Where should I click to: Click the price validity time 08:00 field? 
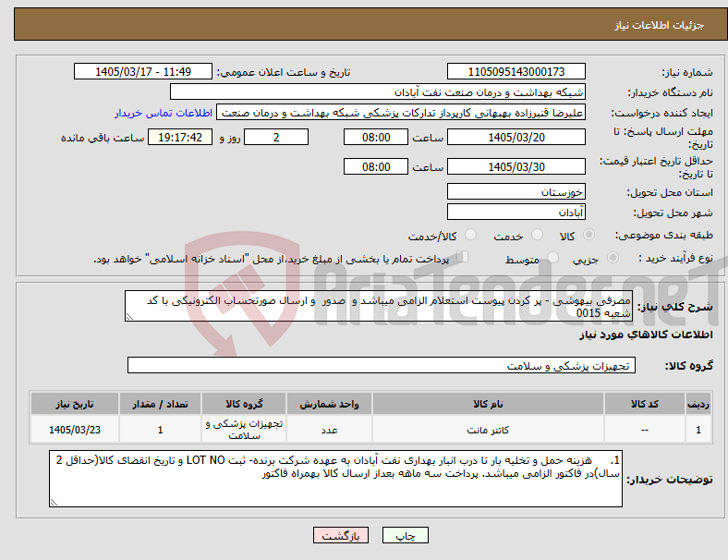coord(376,166)
